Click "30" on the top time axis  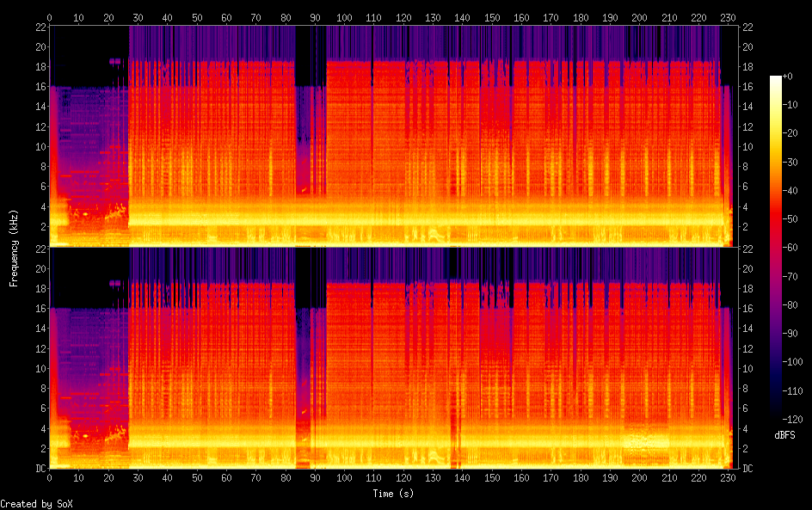pos(138,17)
